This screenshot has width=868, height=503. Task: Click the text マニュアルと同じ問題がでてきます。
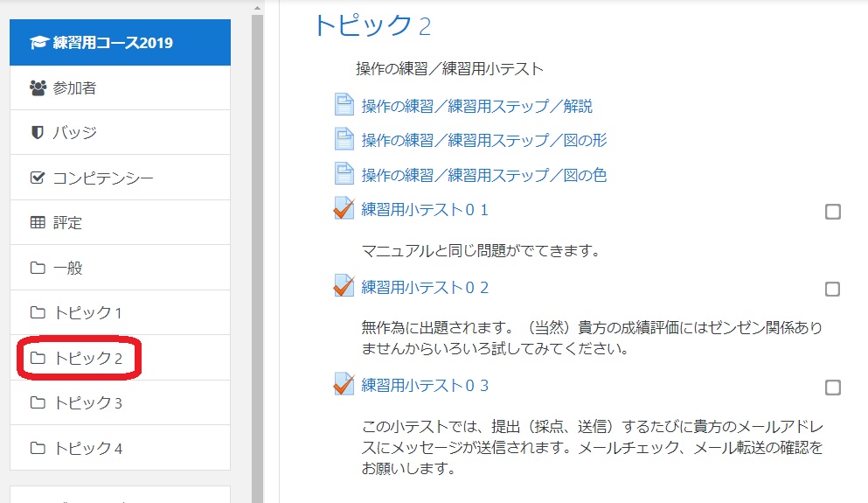coord(481,250)
